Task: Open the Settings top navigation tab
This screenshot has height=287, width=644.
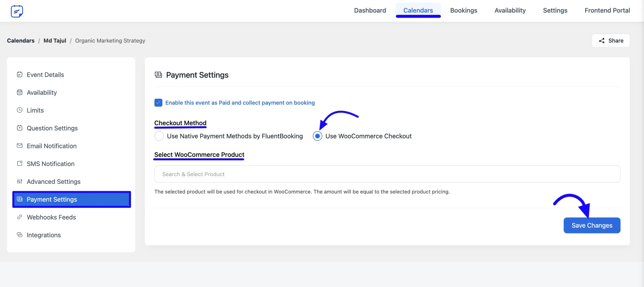Action: click(x=555, y=11)
